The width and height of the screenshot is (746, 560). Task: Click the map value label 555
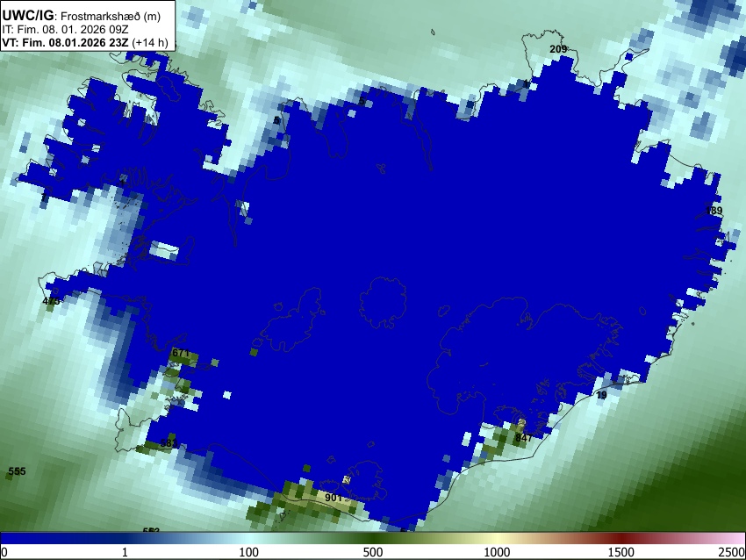click(17, 471)
